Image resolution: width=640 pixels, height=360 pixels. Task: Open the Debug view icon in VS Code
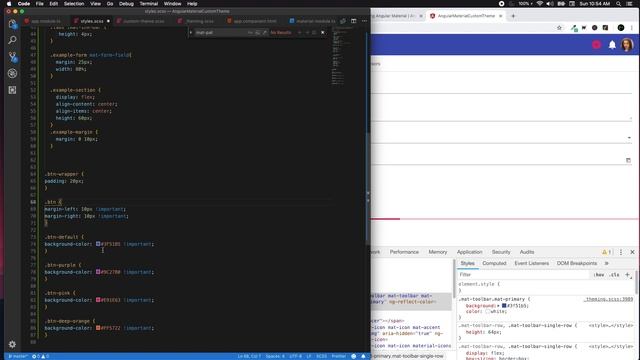[x=12, y=73]
